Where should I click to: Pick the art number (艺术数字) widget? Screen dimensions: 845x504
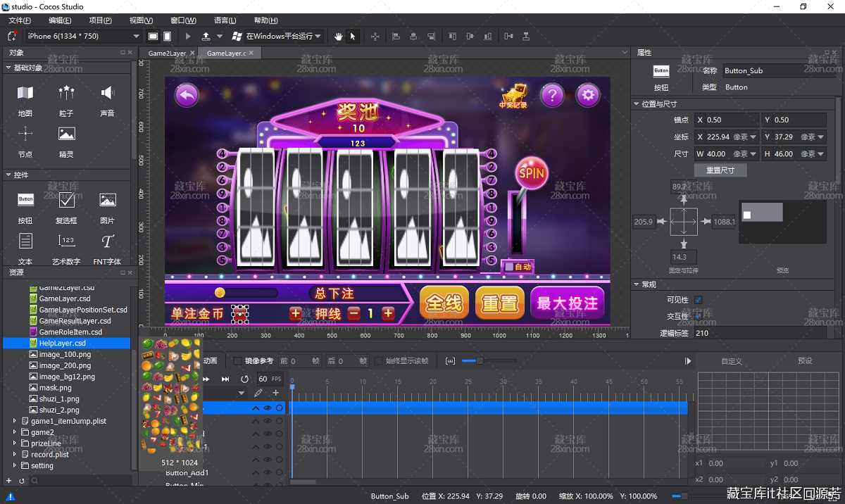point(66,241)
